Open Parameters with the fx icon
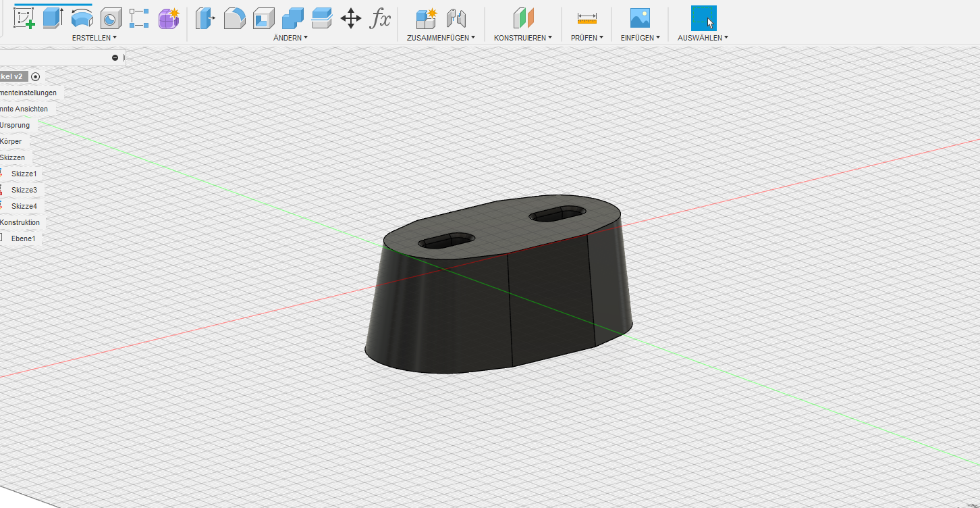Viewport: 980px width, 508px height. point(380,18)
